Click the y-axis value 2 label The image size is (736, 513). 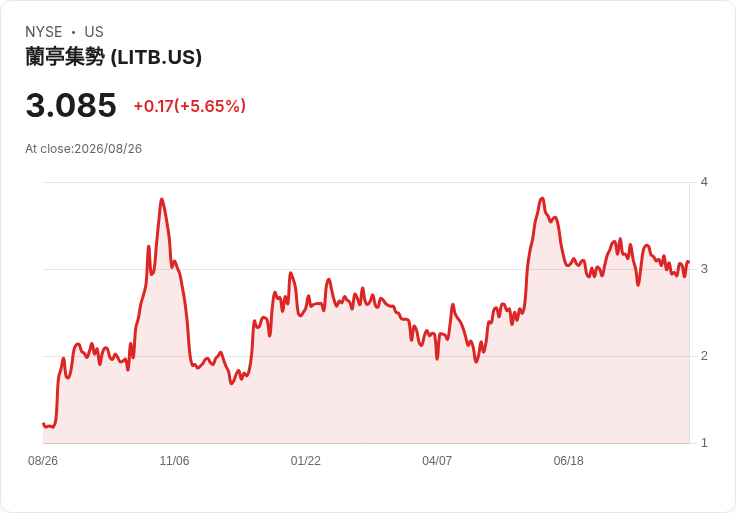click(704, 356)
